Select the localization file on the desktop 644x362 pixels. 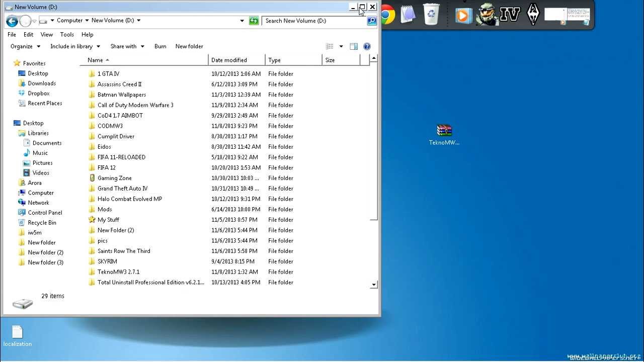(x=17, y=336)
